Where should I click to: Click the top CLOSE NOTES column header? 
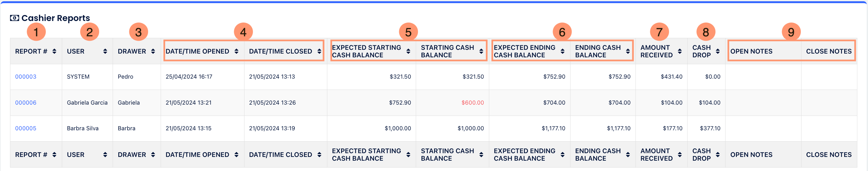point(828,51)
